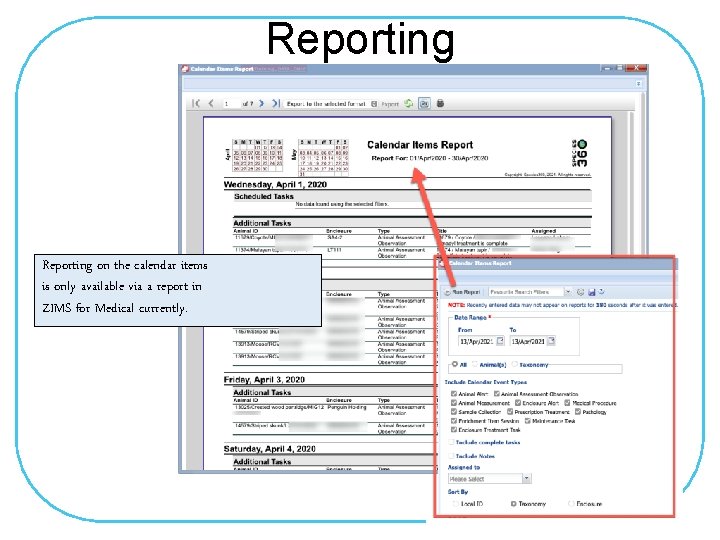Select the All radio button
Screen dimensions: 720x540
click(455, 364)
